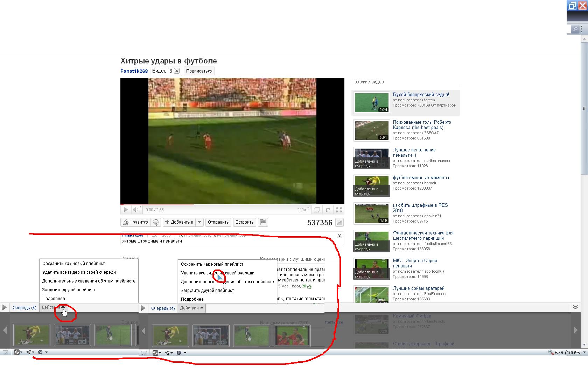Dislike the video with the thumbs-down icon
588x368 pixels.
click(x=156, y=222)
